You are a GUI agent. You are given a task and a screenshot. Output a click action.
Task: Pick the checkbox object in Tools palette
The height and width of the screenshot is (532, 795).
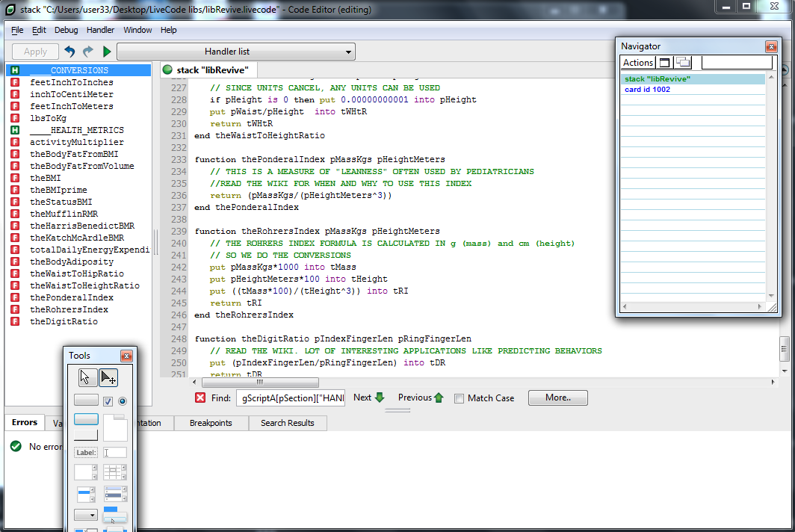pyautogui.click(x=108, y=401)
